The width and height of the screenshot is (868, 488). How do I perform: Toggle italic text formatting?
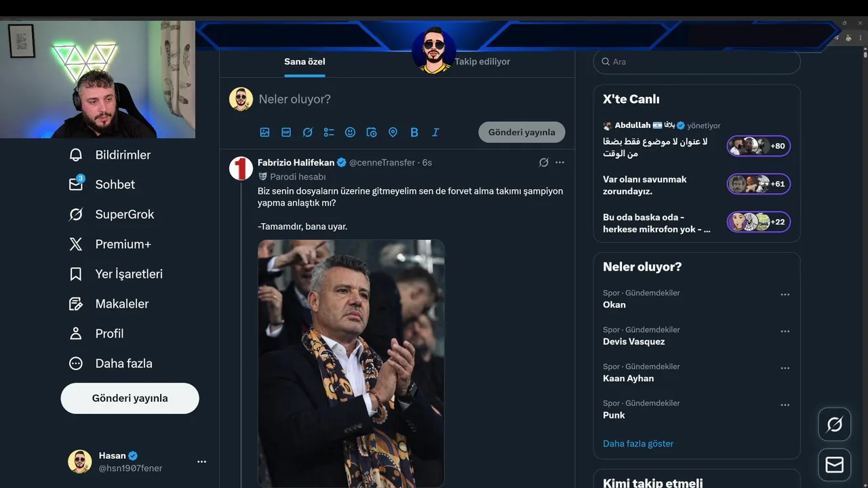(435, 132)
